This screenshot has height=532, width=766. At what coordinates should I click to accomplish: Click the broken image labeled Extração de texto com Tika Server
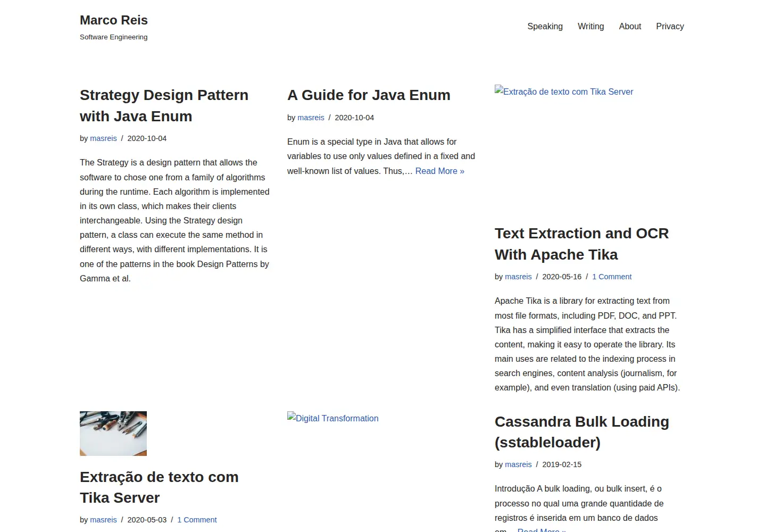[x=564, y=92]
